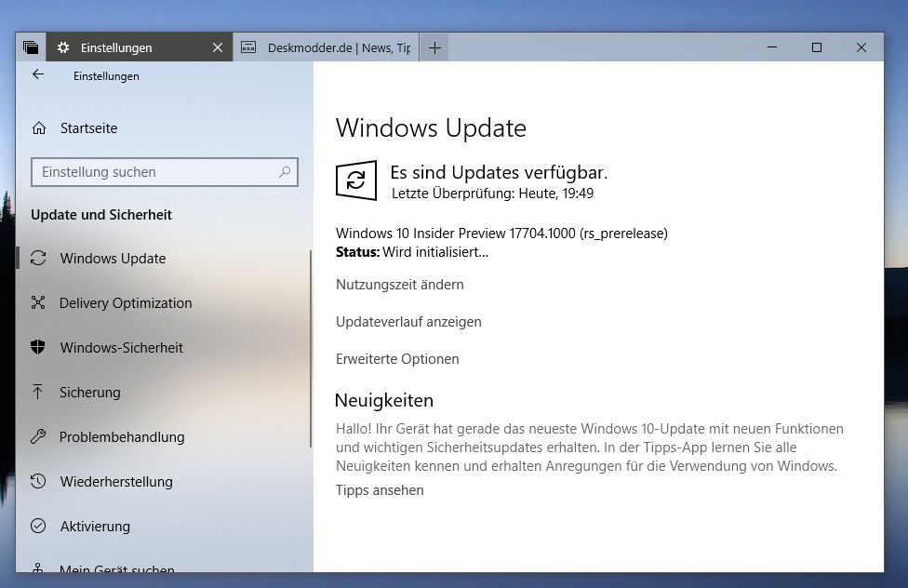Click the Update und Sicherheit heading
Viewport: 908px width, 588px height.
click(101, 214)
